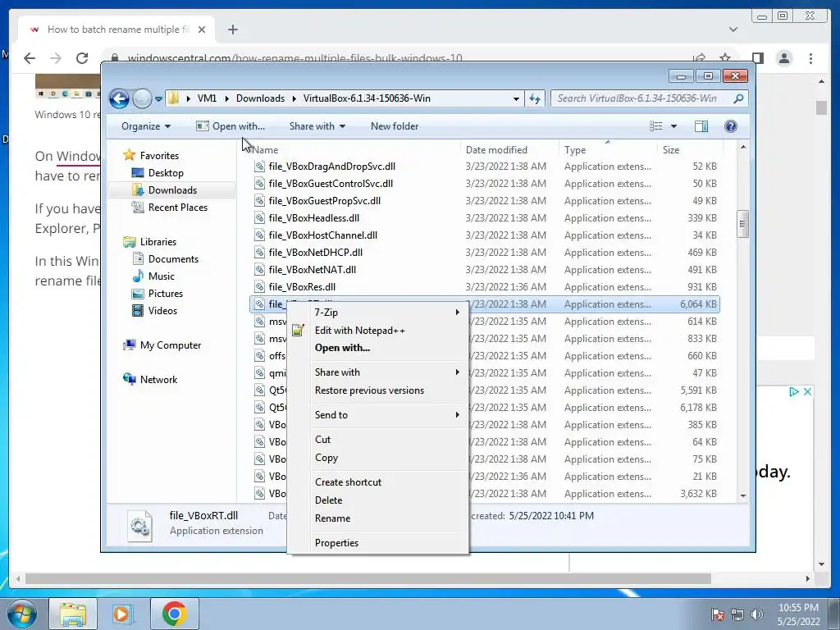Choose Edit with Notepad++

pyautogui.click(x=378, y=331)
